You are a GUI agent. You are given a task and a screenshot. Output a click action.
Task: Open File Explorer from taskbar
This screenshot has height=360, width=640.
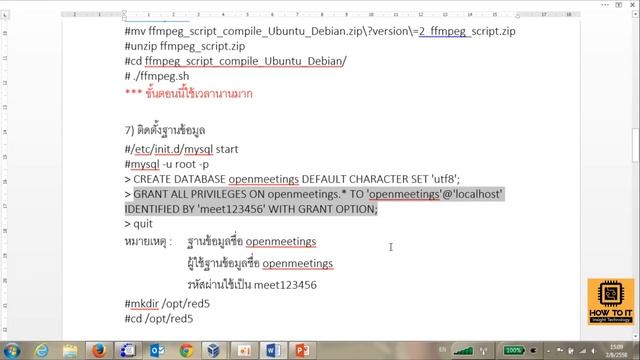pos(70,351)
